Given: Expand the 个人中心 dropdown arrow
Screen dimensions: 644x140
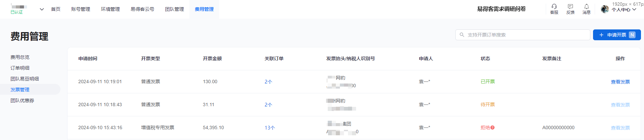Looking at the screenshot, I should point(634,9).
